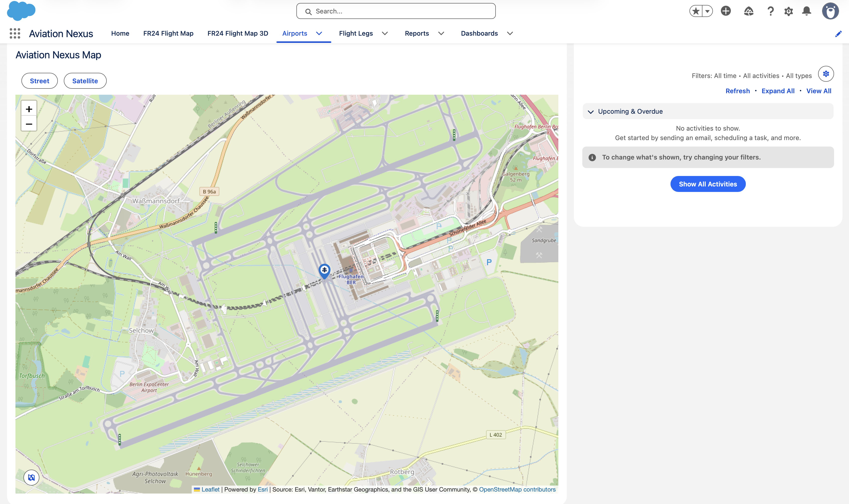Expand the Airports tab dropdown
This screenshot has width=849, height=504.
click(319, 33)
